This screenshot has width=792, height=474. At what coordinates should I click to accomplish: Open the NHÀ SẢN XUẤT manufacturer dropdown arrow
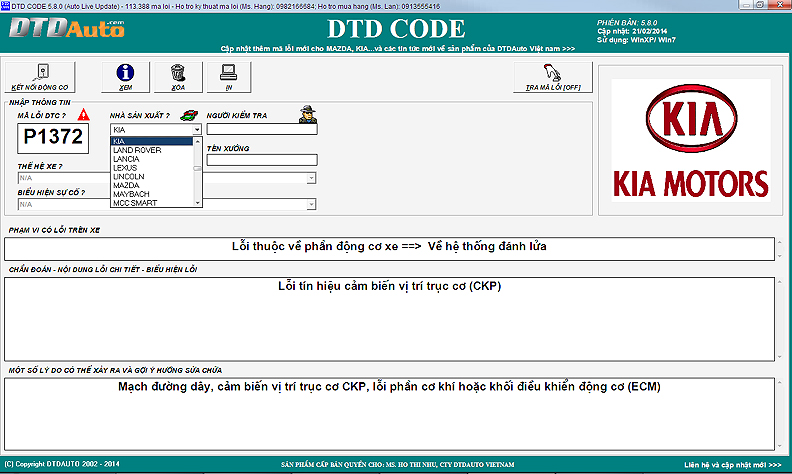coord(197,130)
